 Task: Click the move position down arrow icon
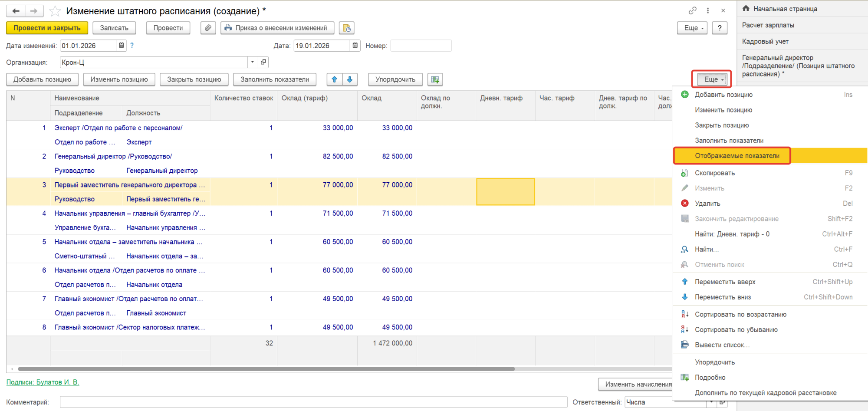tap(349, 79)
